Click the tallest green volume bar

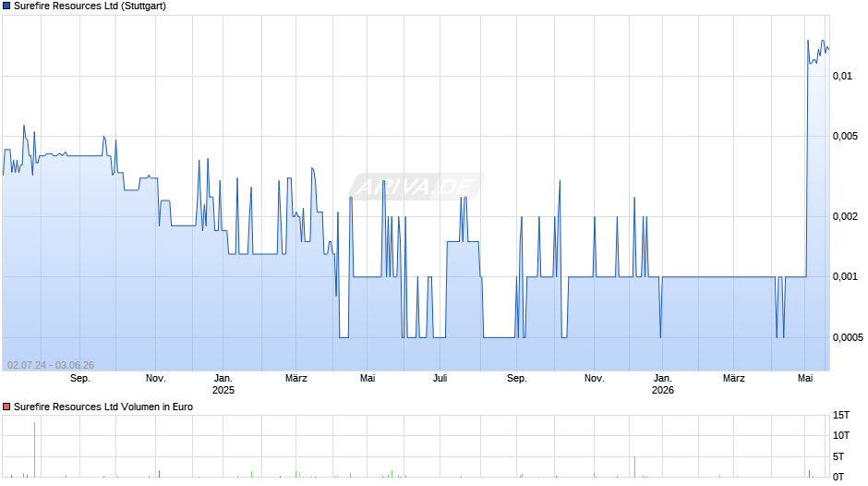tap(34, 450)
